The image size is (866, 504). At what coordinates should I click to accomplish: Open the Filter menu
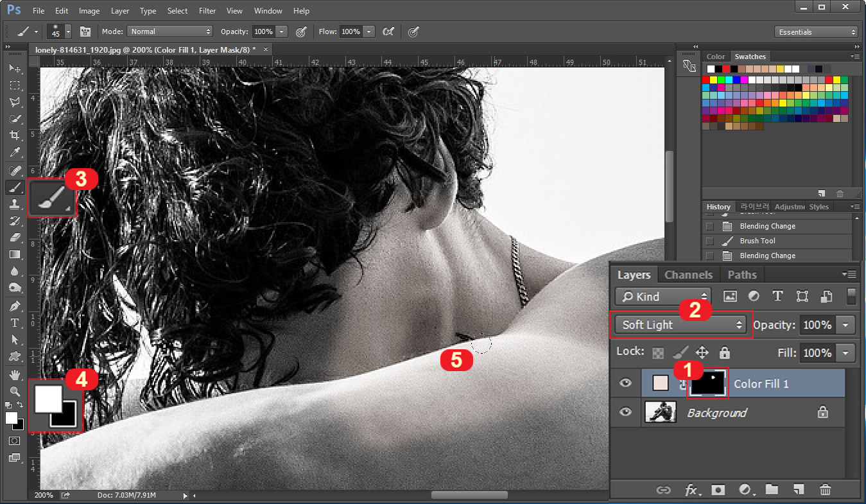click(207, 11)
